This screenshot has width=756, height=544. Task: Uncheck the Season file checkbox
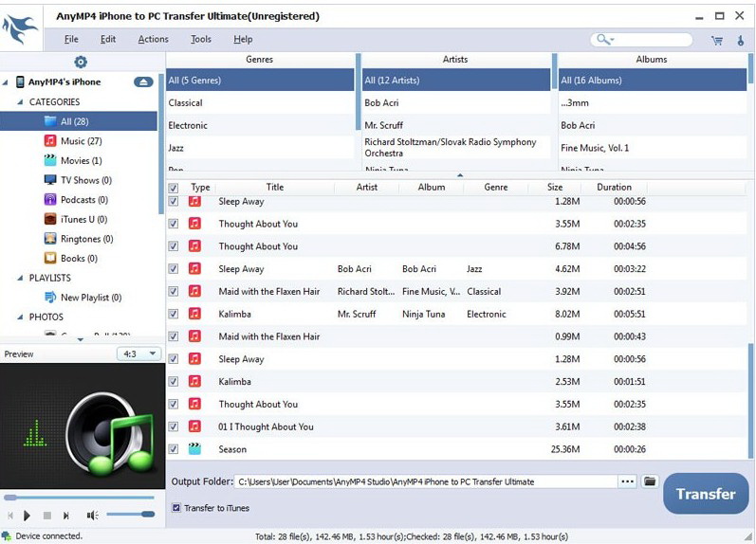pyautogui.click(x=173, y=449)
